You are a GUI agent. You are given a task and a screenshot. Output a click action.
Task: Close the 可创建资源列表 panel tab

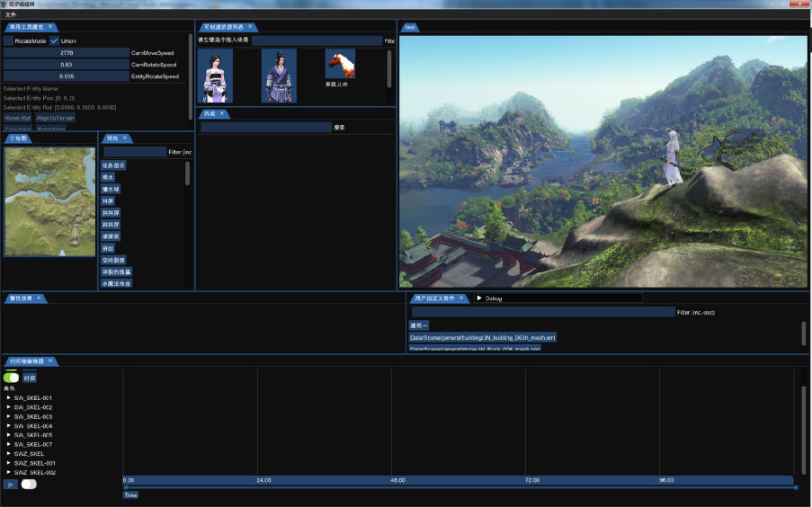coord(250,26)
